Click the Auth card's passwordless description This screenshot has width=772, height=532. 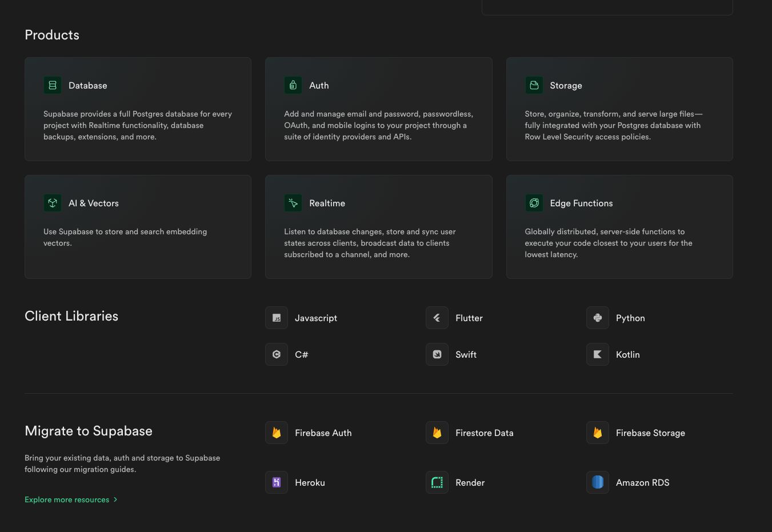378,125
